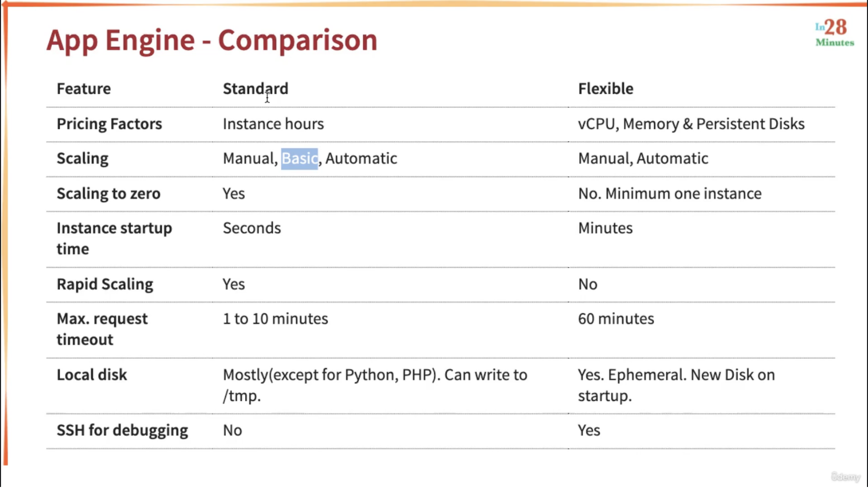Select the Pricing Factors row label
The height and width of the screenshot is (488, 868).
tap(109, 124)
